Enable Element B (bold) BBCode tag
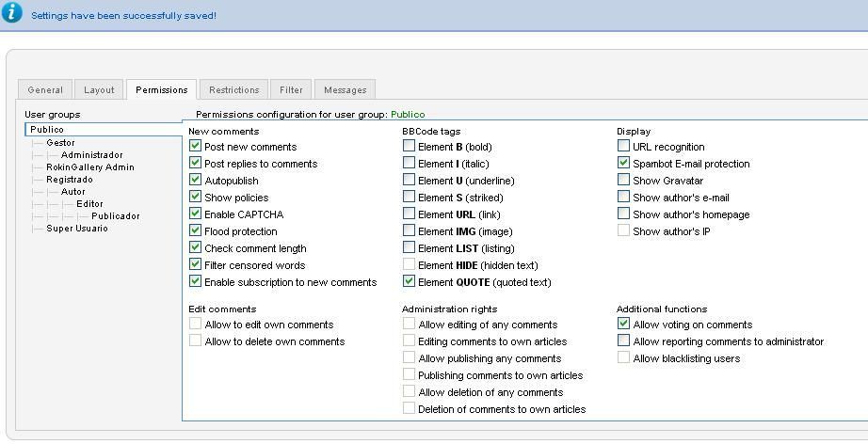 409,146
